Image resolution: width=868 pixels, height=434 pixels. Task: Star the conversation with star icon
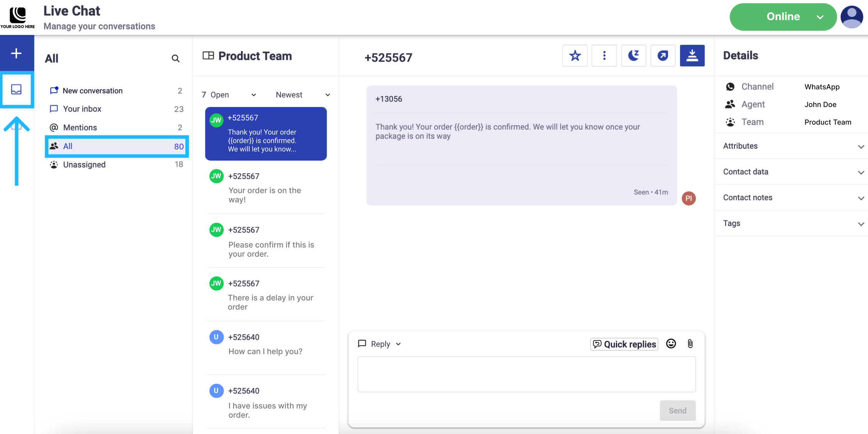pyautogui.click(x=575, y=56)
